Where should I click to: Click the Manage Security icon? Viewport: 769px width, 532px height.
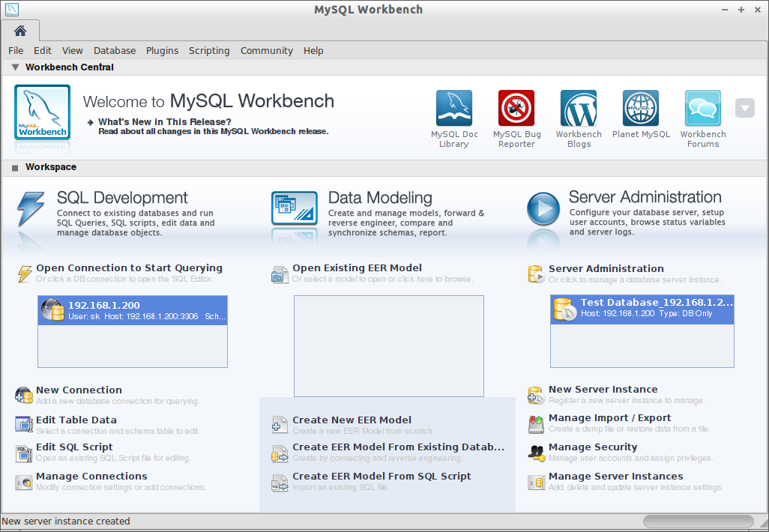tap(536, 453)
